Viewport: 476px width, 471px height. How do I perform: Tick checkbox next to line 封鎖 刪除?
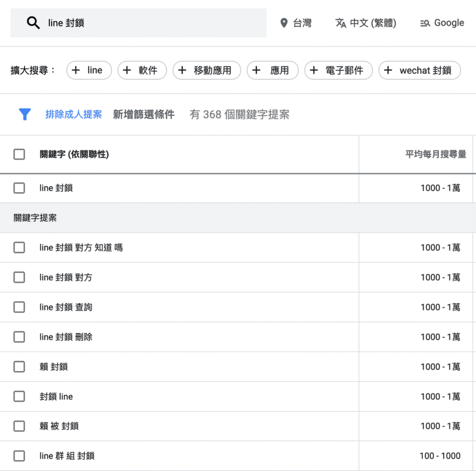19,337
